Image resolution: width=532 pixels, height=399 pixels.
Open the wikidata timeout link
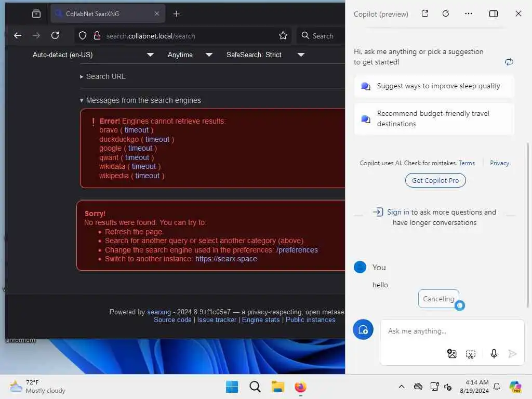tap(144, 166)
